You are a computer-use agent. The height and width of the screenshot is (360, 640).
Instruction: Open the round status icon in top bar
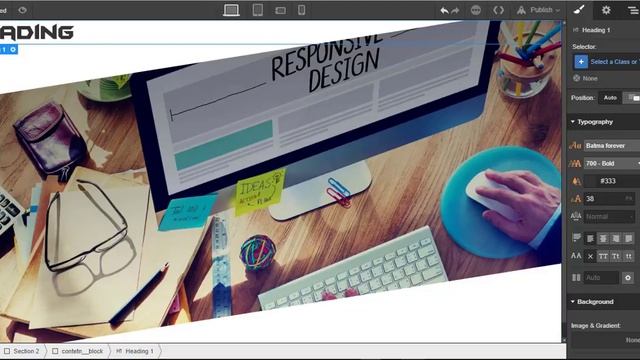[x=476, y=10]
